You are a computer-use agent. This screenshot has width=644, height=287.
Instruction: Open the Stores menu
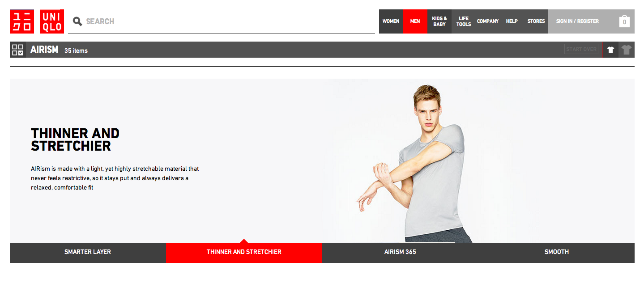tap(536, 21)
